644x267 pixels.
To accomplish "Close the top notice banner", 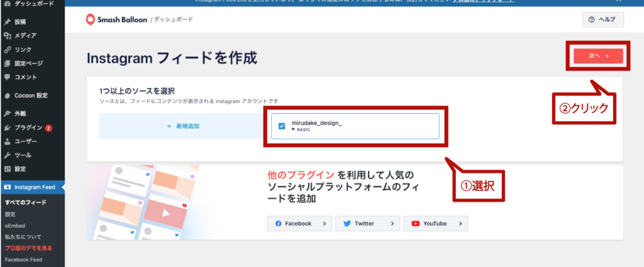I will tap(619, 1).
